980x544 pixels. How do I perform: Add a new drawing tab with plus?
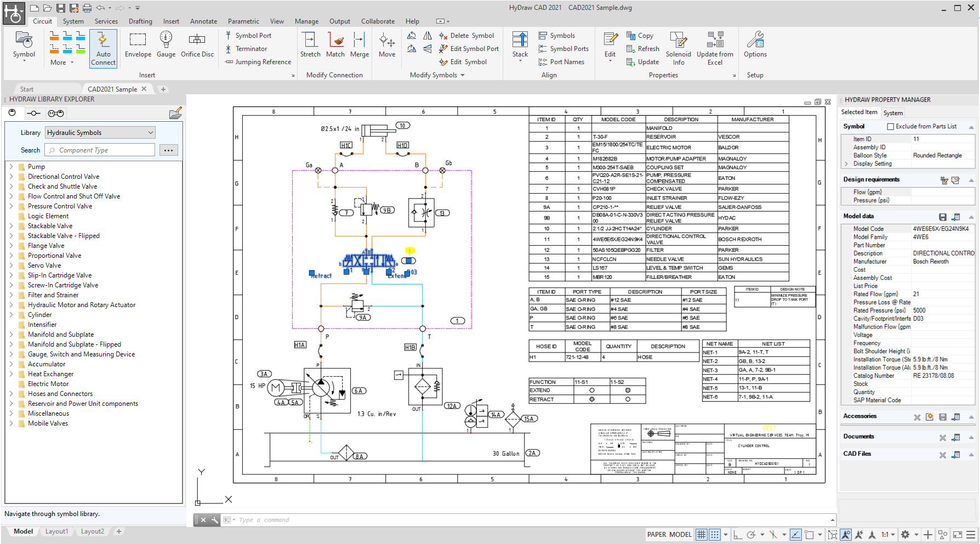point(163,89)
